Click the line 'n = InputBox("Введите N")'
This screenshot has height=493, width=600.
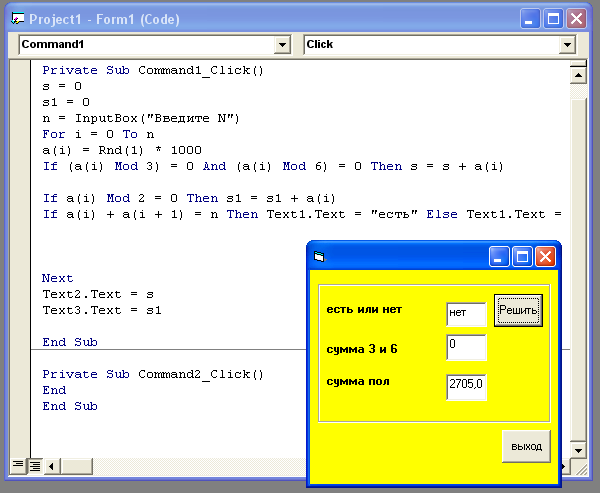coord(141,118)
